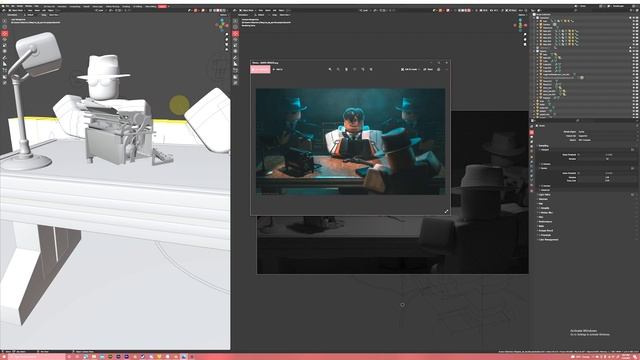The width and height of the screenshot is (640, 360).
Task: Collapse the Sampling panel
Action: pyautogui.click(x=544, y=146)
